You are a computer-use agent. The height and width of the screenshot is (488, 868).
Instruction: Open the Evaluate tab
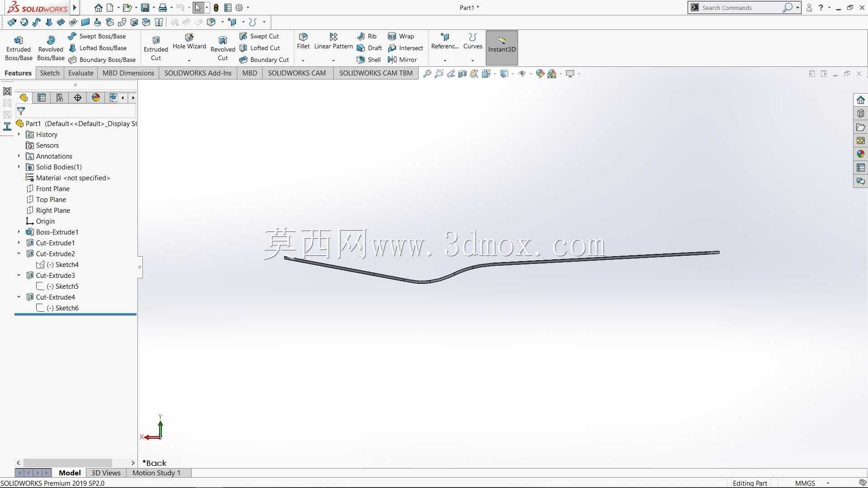(81, 73)
